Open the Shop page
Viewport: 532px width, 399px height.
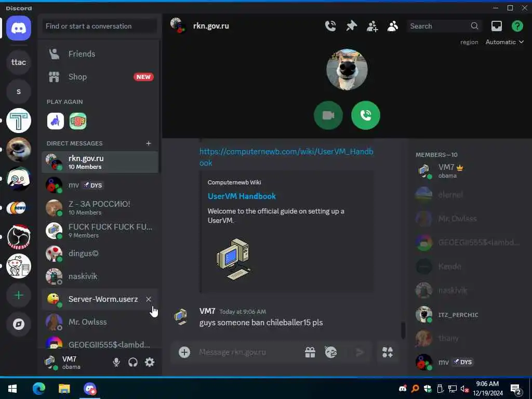point(100,77)
